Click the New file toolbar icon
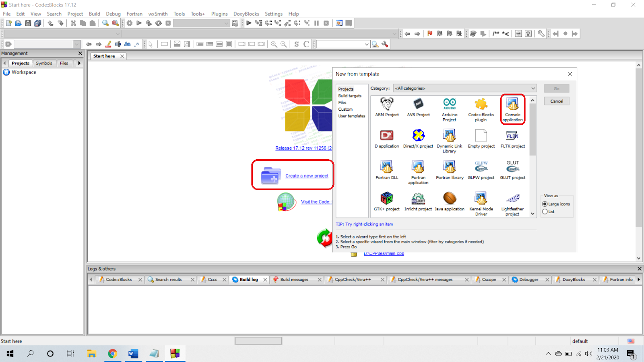The height and width of the screenshot is (362, 644). [x=9, y=23]
